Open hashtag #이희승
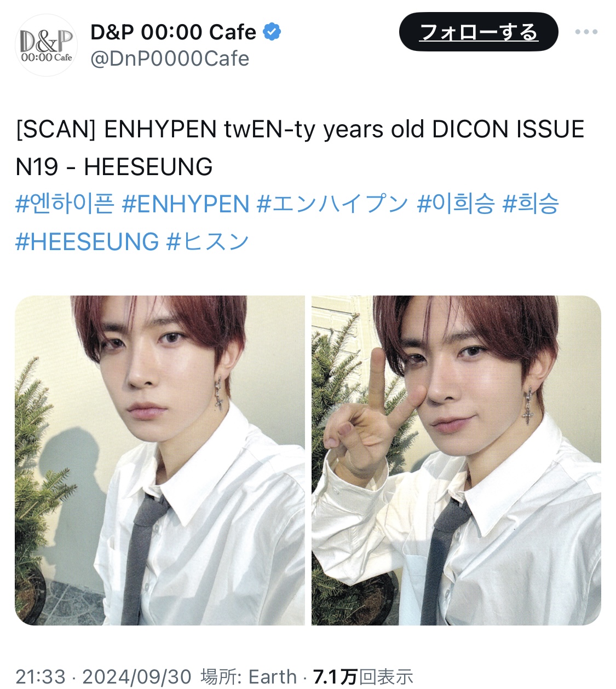This screenshot has height=689, width=616. click(456, 204)
